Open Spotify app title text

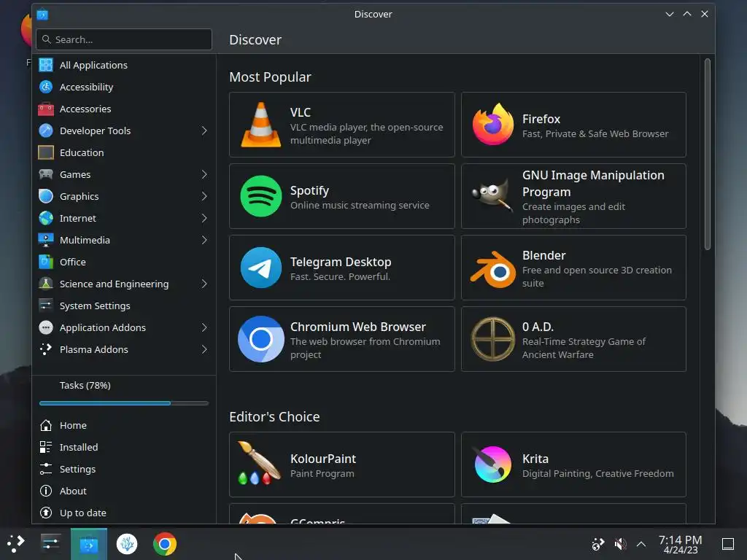(x=309, y=190)
